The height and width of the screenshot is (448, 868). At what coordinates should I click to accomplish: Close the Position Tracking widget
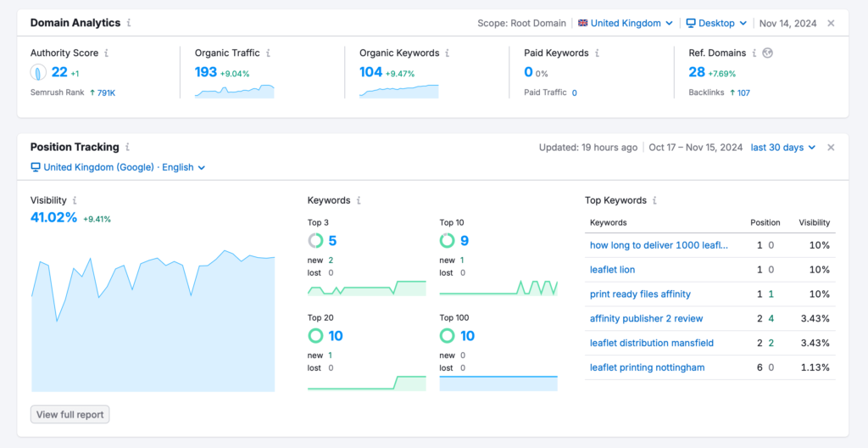pos(831,148)
